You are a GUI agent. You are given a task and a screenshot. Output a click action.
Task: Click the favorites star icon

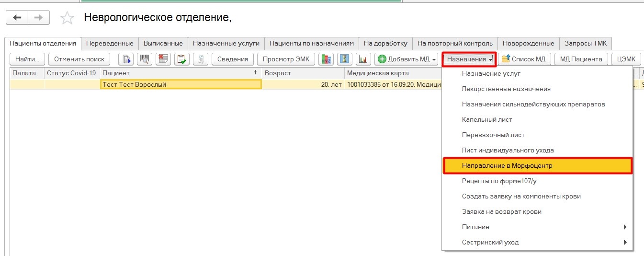[68, 18]
